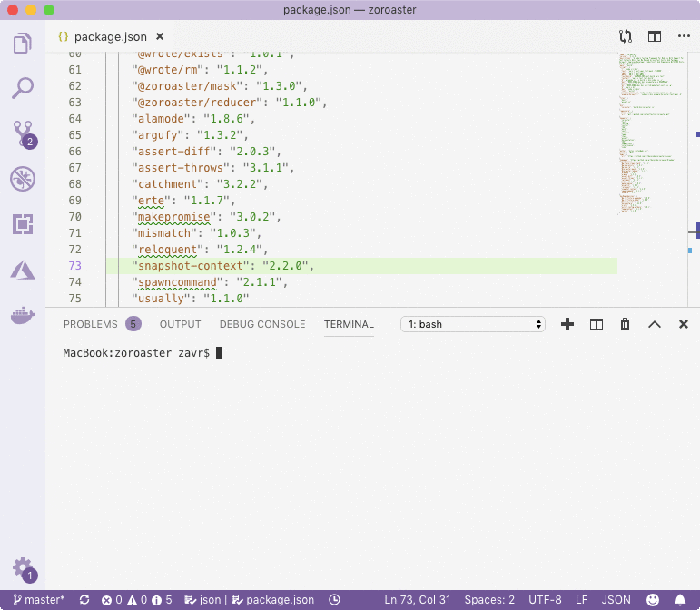
Task: Open the Manage gear settings menu
Action: 25,569
